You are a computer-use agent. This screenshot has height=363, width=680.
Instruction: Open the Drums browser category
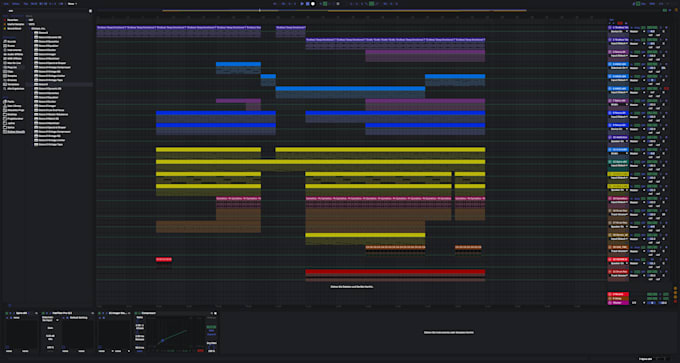click(x=11, y=46)
